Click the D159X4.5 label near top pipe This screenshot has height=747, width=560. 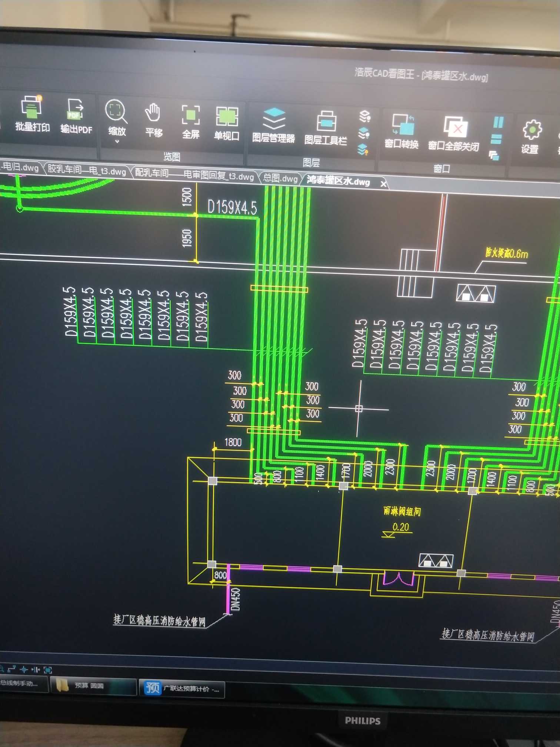coord(232,207)
